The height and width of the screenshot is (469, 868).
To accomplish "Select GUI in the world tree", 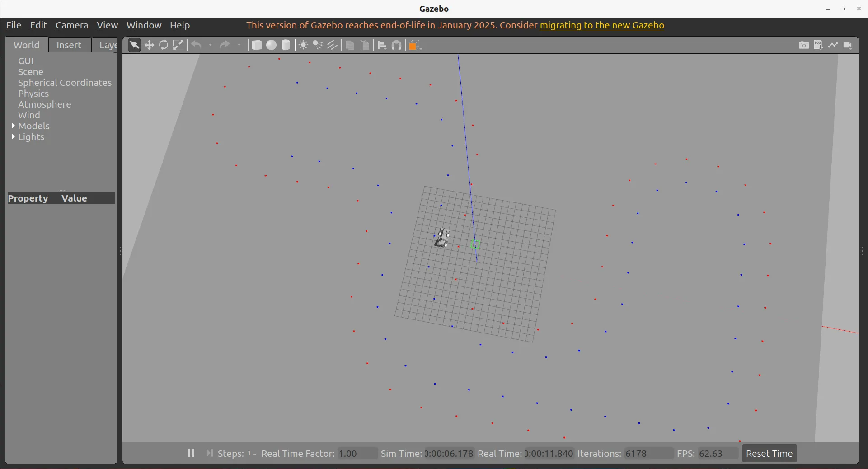I will click(x=26, y=61).
